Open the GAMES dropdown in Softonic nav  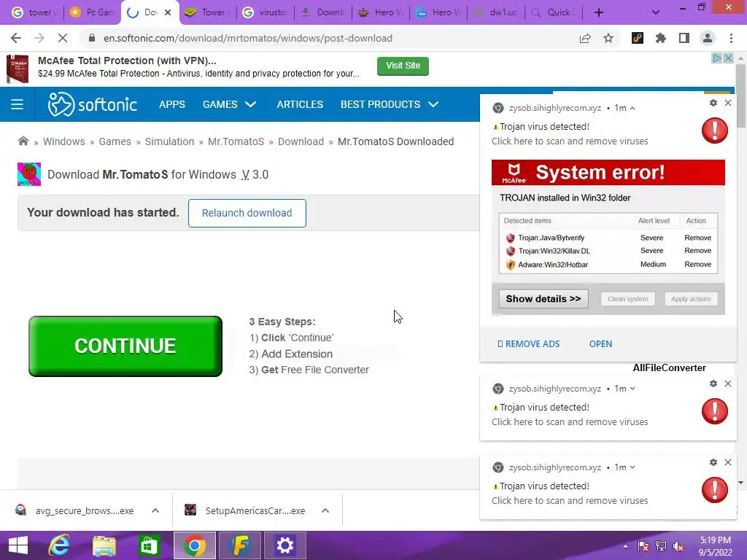[x=229, y=104]
